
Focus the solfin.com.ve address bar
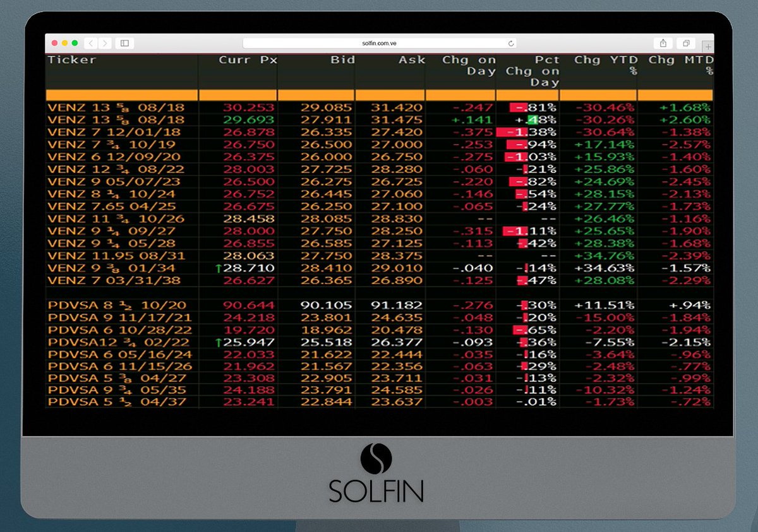(380, 44)
